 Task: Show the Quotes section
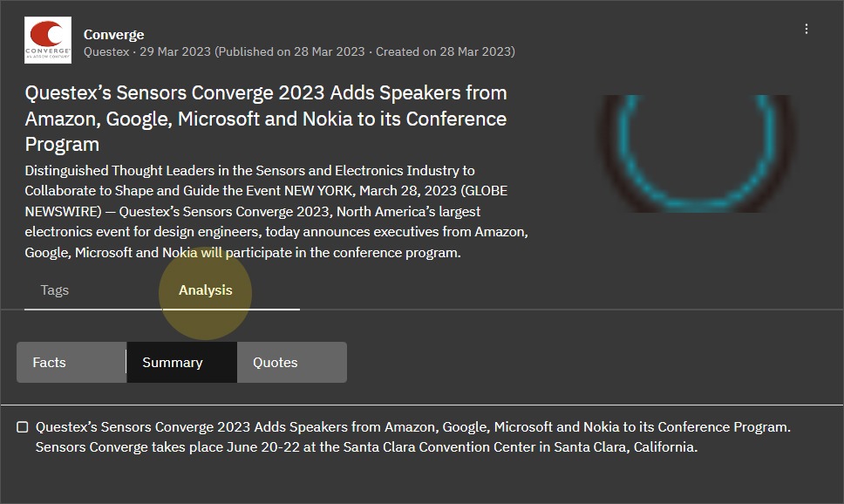[276, 363]
